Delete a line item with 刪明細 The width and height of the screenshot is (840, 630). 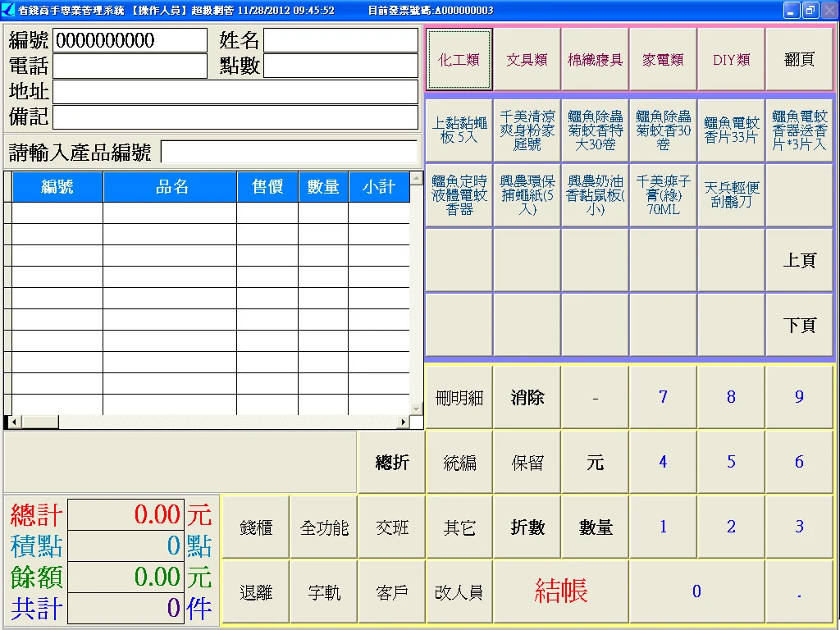pos(457,397)
